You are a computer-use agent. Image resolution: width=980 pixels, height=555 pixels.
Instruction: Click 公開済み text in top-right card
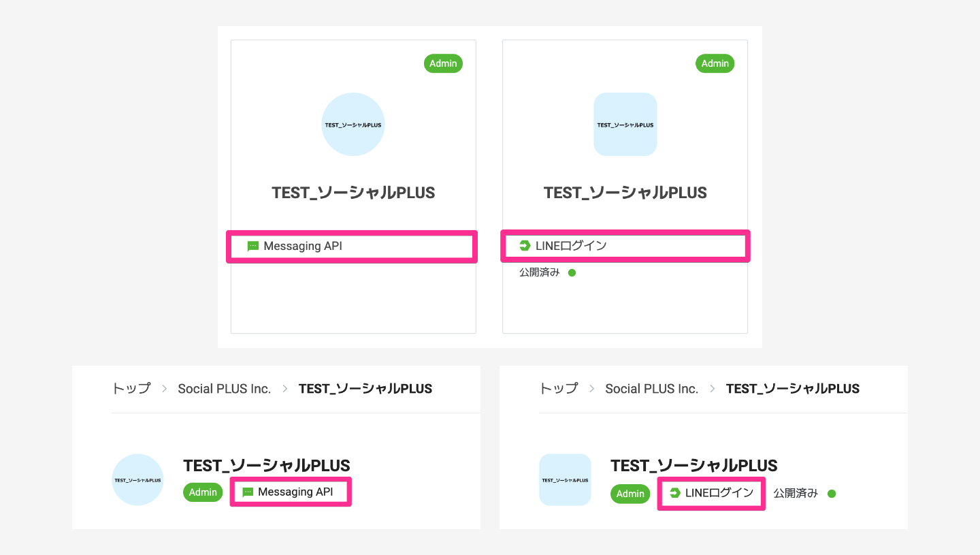pyautogui.click(x=540, y=272)
